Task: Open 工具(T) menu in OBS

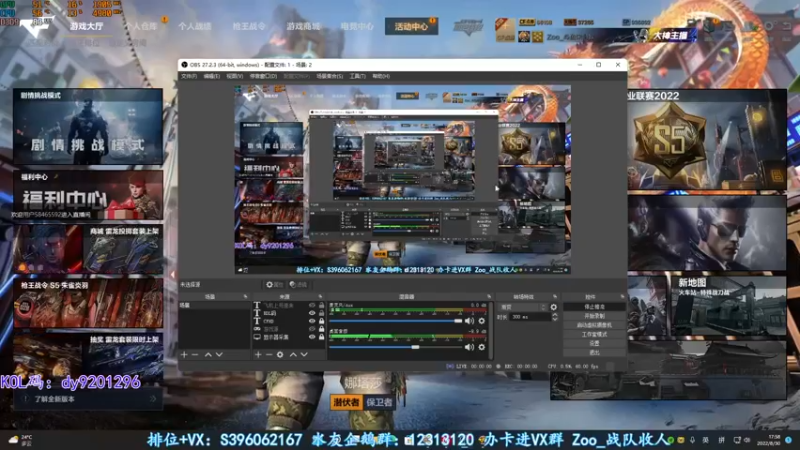Action: pos(358,76)
